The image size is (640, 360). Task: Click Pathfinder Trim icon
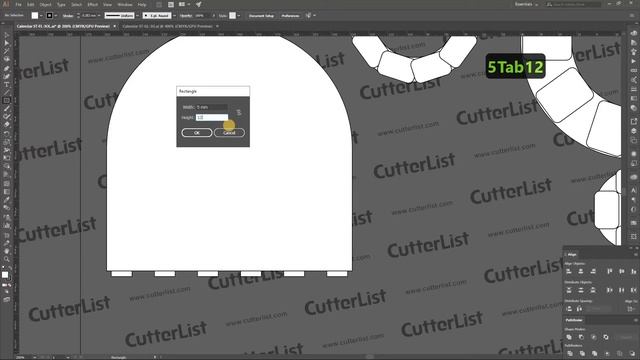[x=582, y=353]
